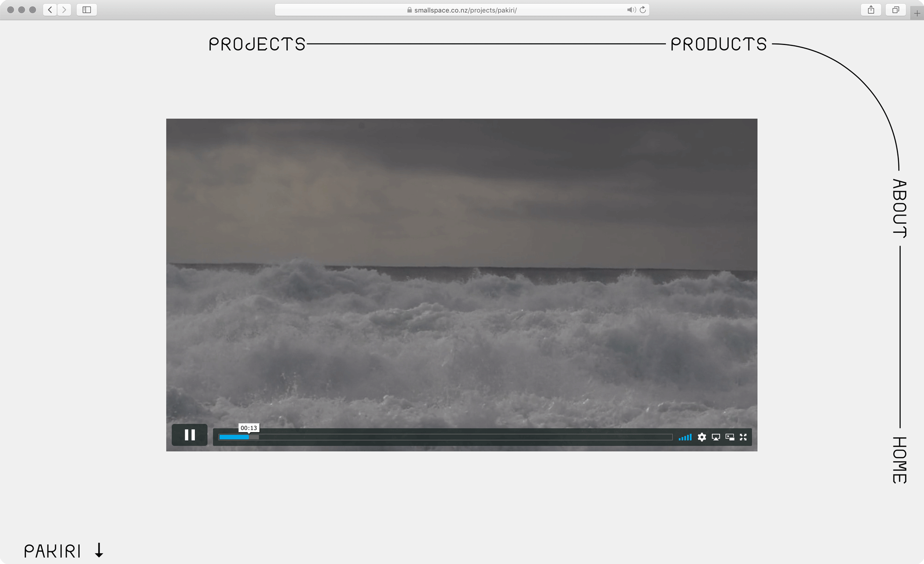
Task: Click the smallspace.co.nz address field
Action: pyautogui.click(x=462, y=10)
